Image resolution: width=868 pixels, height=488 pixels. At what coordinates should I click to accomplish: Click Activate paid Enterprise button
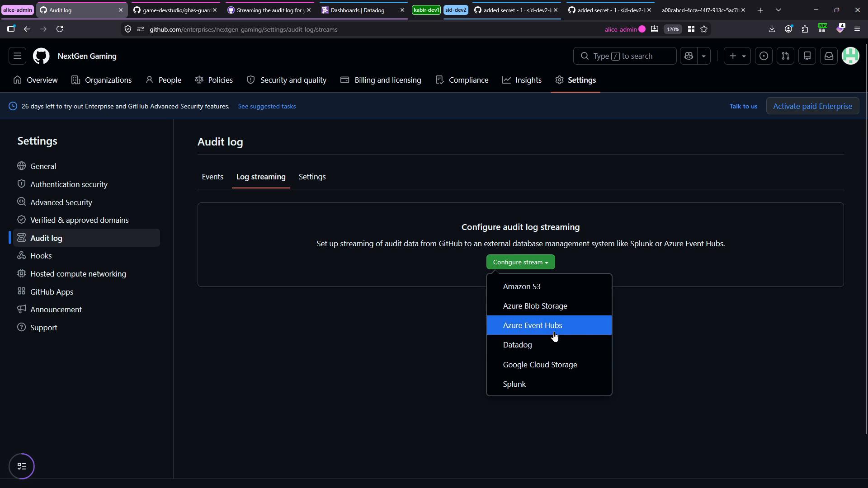pos(812,106)
